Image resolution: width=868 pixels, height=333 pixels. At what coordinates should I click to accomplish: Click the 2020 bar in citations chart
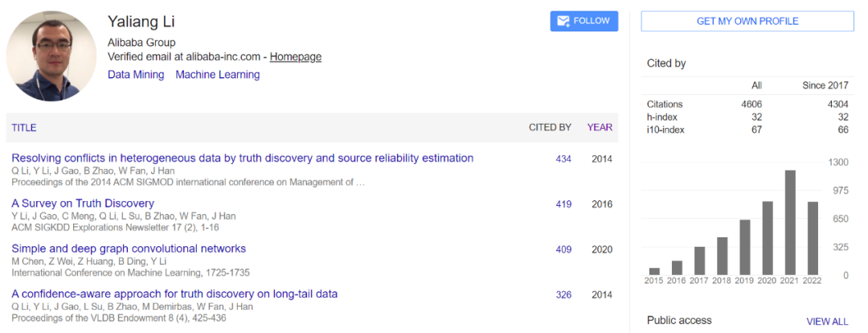point(768,238)
